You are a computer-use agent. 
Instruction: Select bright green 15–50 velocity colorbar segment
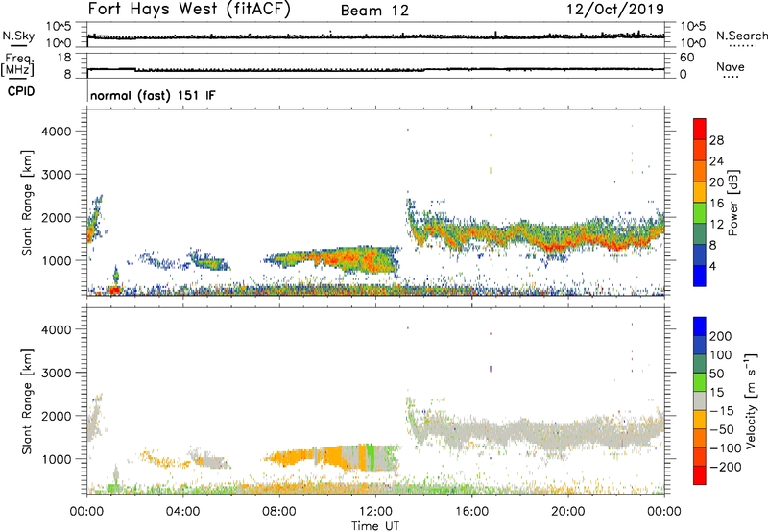[x=700, y=382]
